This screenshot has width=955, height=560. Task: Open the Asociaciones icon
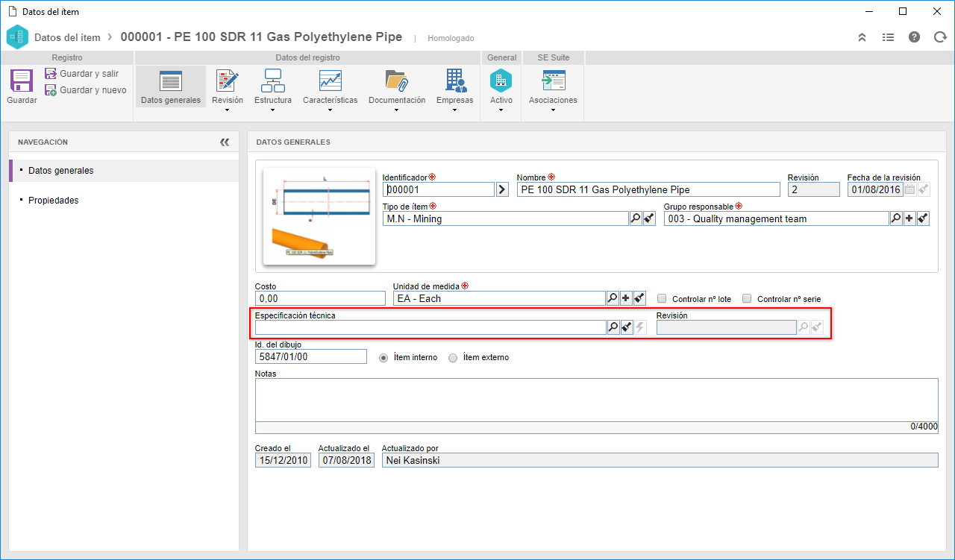tap(554, 81)
